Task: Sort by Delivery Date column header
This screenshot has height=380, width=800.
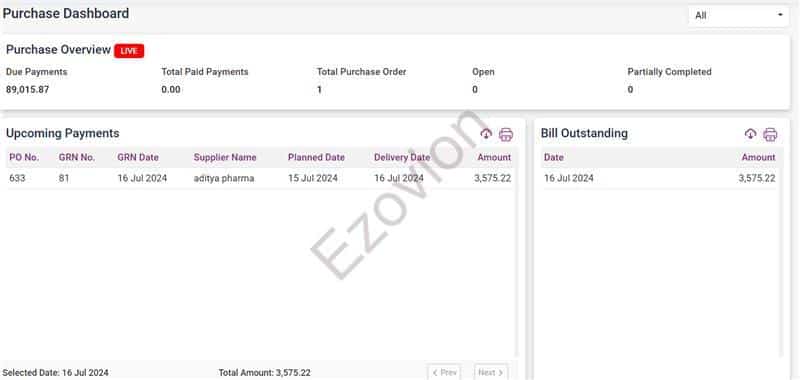Action: [402, 158]
